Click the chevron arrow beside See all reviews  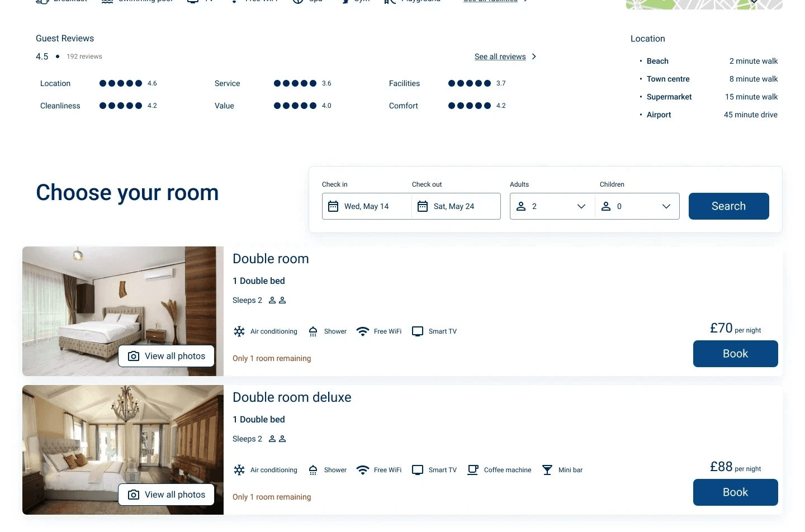534,56
